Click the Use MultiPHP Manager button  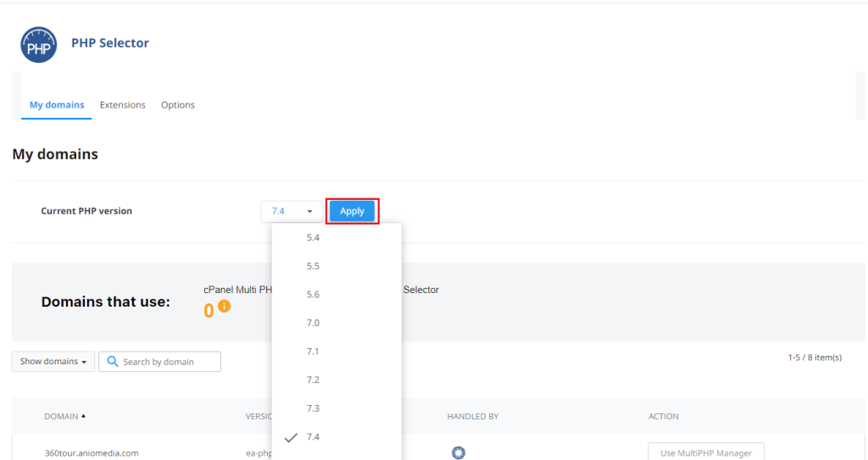tap(705, 452)
